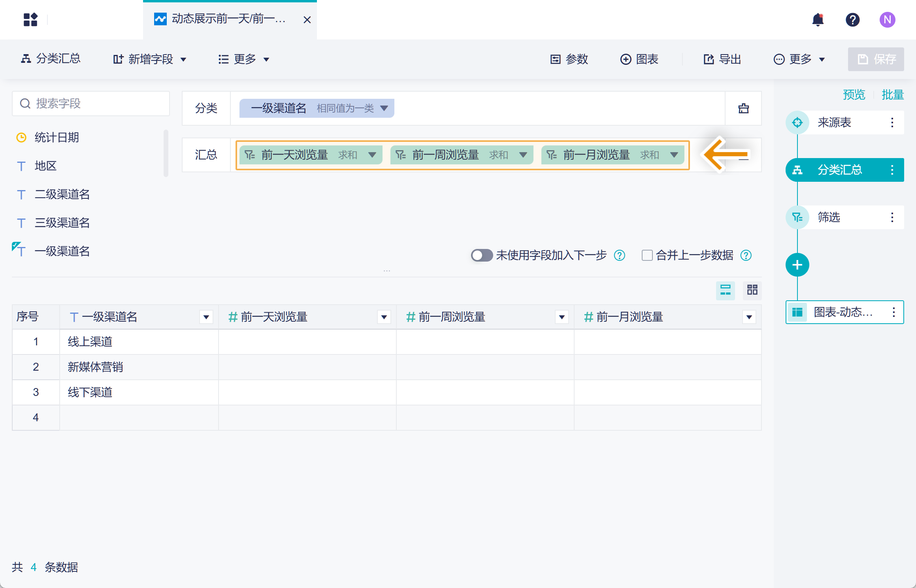Open more options for 筛选 step
Image resolution: width=916 pixels, height=588 pixels.
892,217
